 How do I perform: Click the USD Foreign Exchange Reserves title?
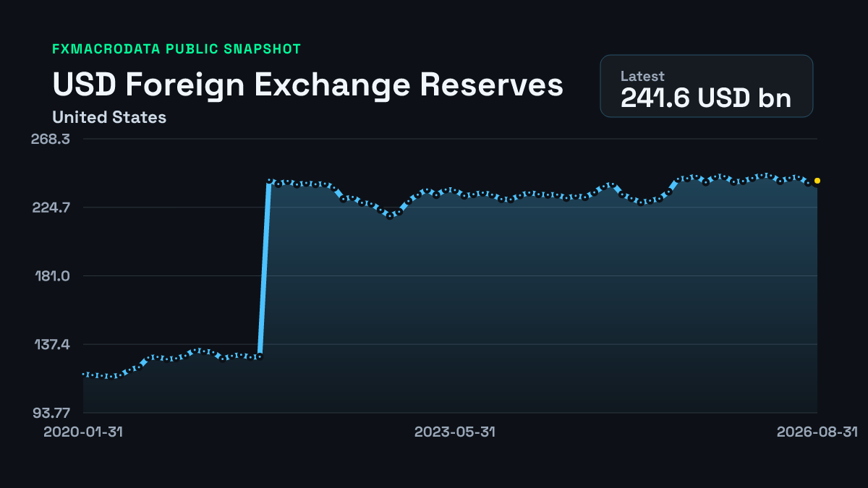[x=307, y=85]
